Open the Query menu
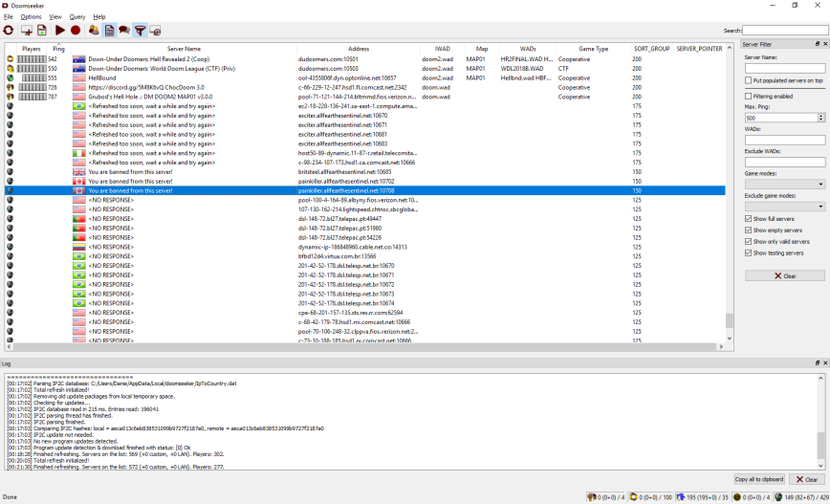The image size is (830, 504). [77, 16]
